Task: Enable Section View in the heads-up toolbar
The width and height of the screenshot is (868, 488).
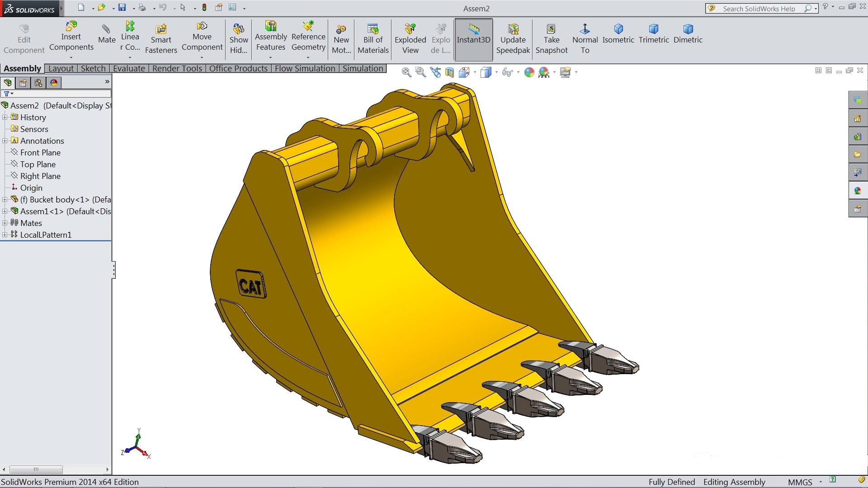Action: [449, 72]
